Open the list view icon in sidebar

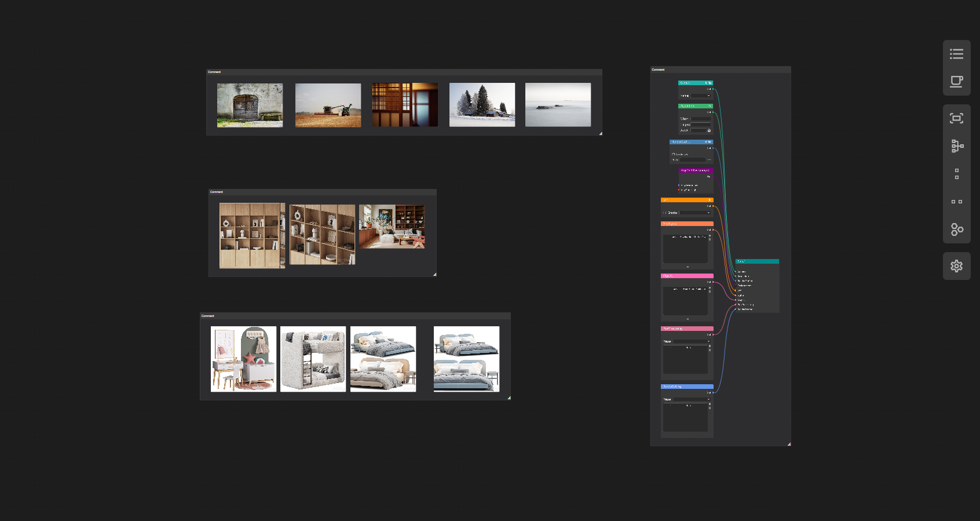coord(956,54)
